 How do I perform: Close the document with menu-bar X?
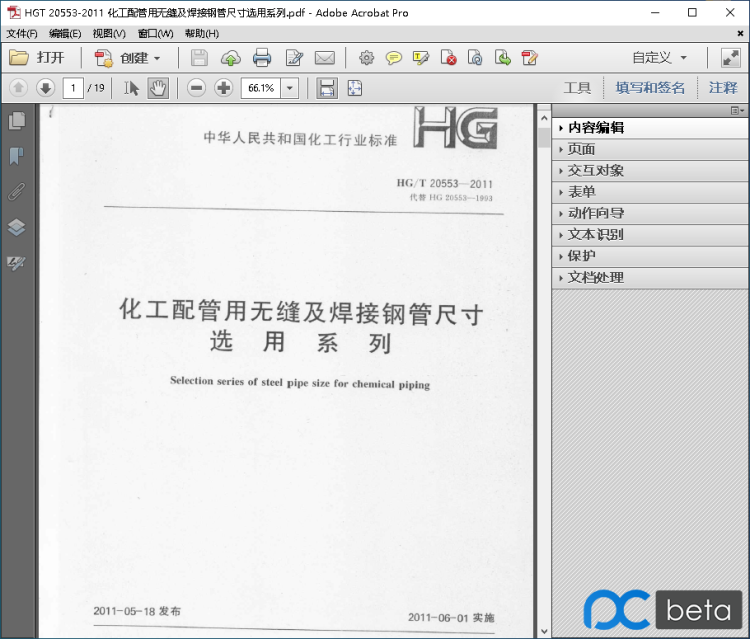tap(740, 33)
